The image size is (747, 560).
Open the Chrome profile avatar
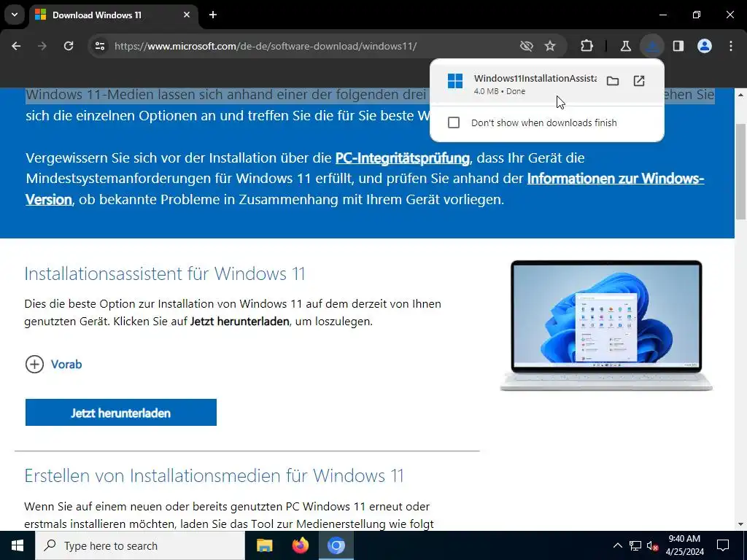pyautogui.click(x=705, y=46)
